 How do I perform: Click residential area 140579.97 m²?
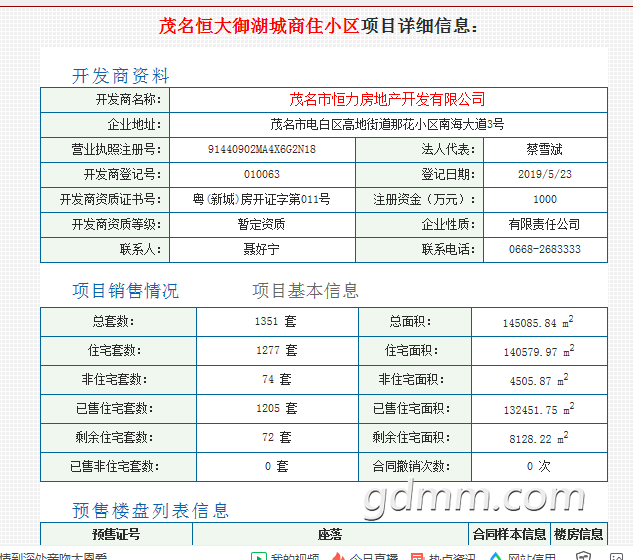pyautogui.click(x=539, y=351)
